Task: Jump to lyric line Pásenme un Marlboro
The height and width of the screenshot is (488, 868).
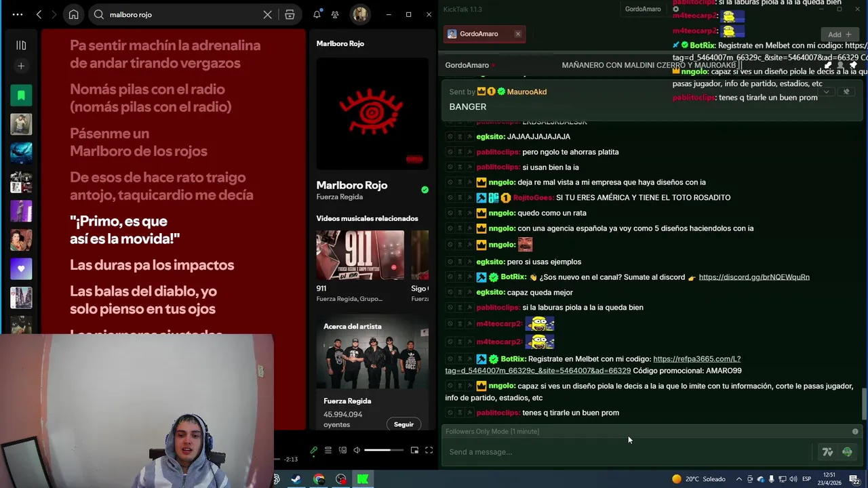Action: click(138, 142)
